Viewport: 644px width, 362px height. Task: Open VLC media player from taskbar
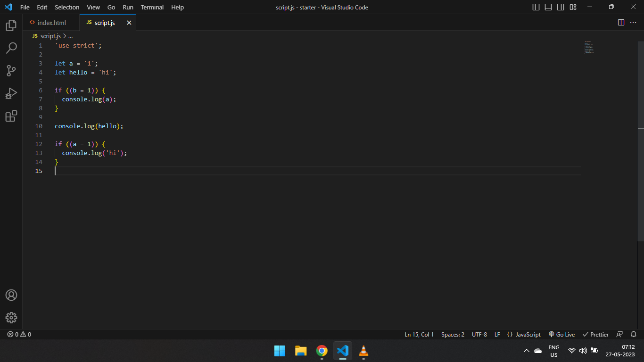[x=363, y=351]
